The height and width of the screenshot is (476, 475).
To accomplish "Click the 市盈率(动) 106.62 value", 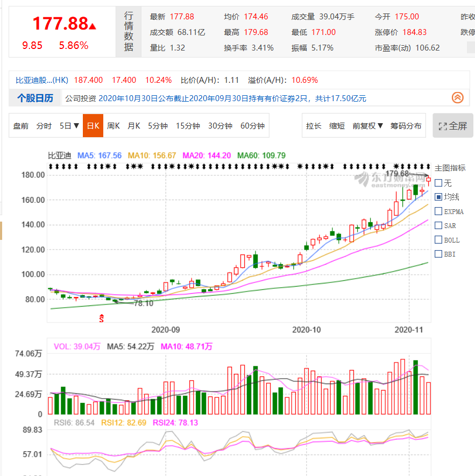I will tap(427, 48).
